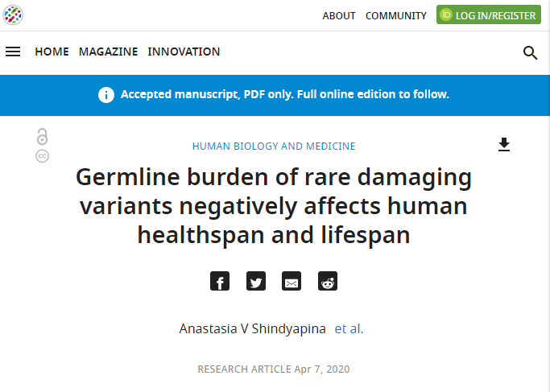Click the LOG IN/REGISTER button
The height and width of the screenshot is (392, 550).
pyautogui.click(x=489, y=14)
